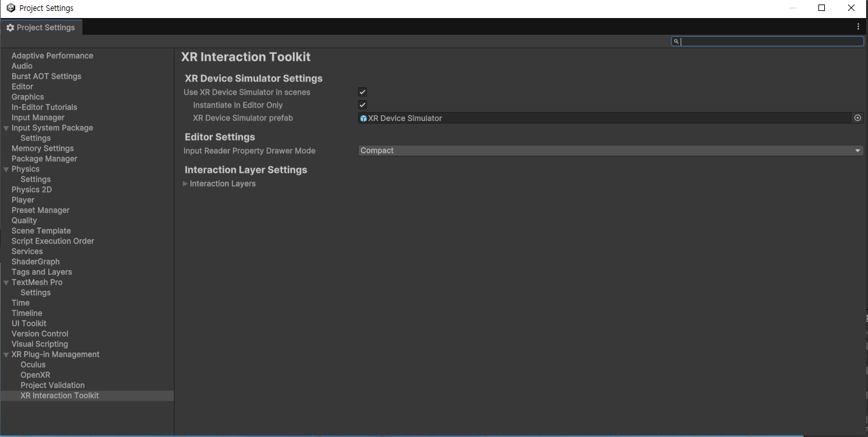Open Settings under TextMesh Pro
868x437 pixels.
(x=35, y=293)
